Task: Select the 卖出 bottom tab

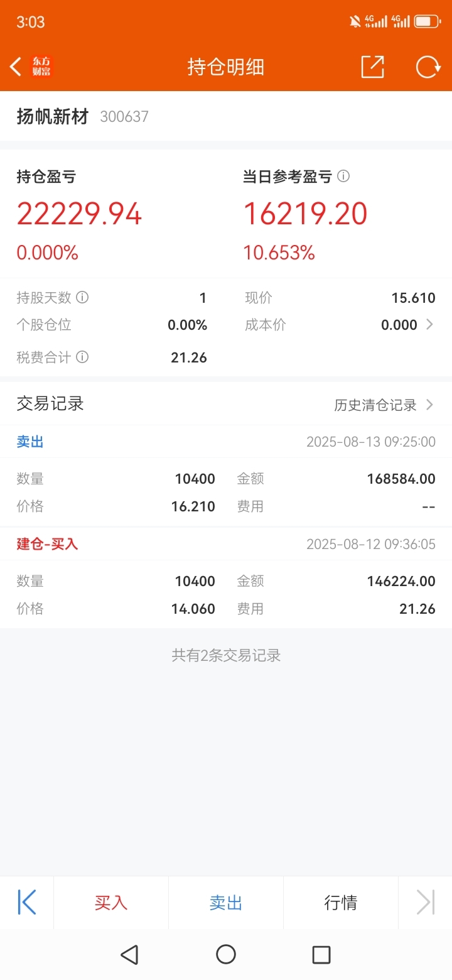Action: [226, 903]
